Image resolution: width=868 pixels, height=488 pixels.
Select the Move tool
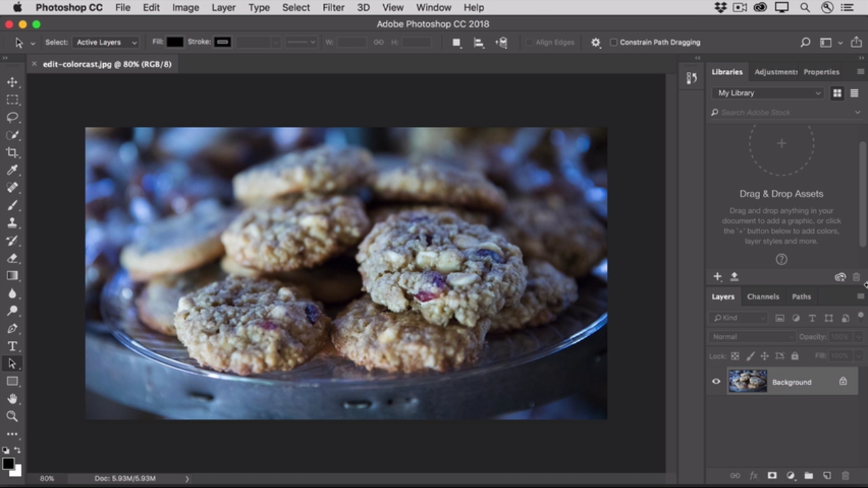pos(12,82)
